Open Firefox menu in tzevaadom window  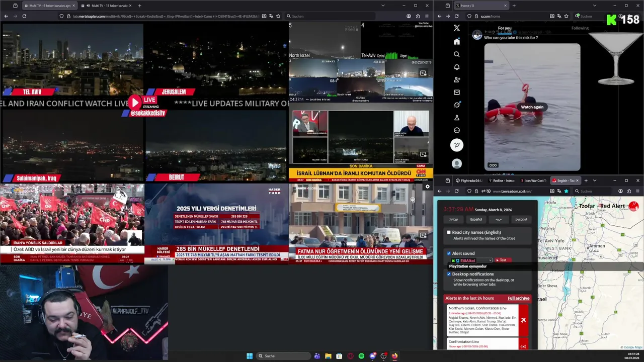pyautogui.click(x=637, y=191)
